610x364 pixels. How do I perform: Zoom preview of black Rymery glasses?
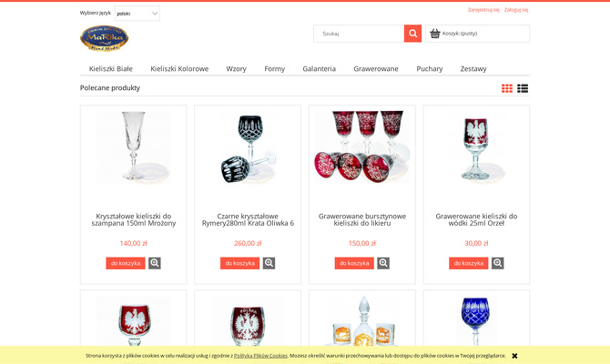(x=269, y=263)
